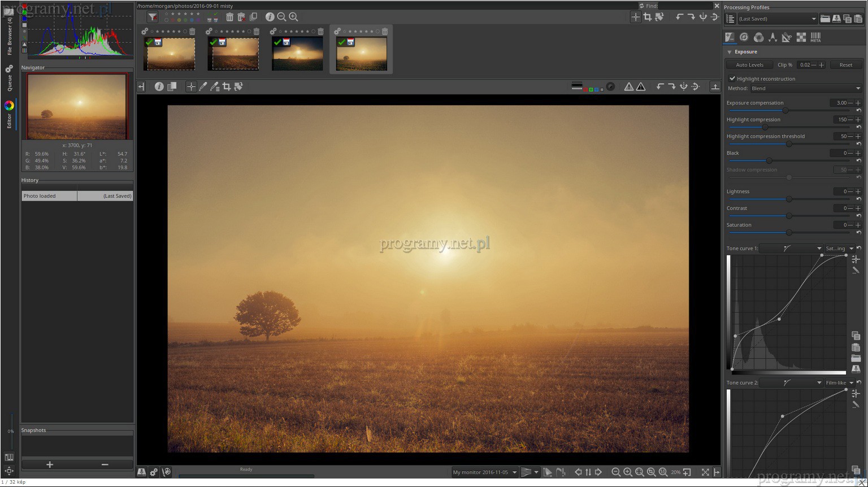Toggle the clipped highlight warning indicator

pyautogui.click(x=641, y=86)
